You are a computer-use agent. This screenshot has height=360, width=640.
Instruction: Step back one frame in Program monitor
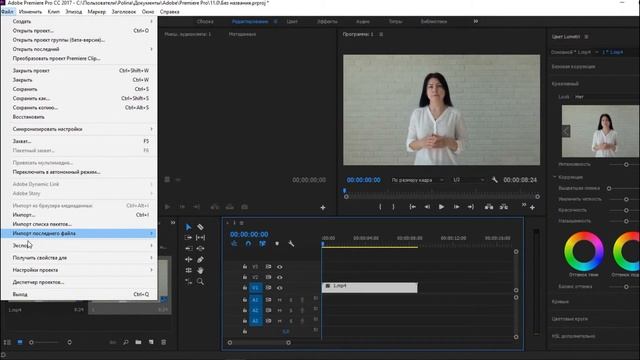coord(427,207)
